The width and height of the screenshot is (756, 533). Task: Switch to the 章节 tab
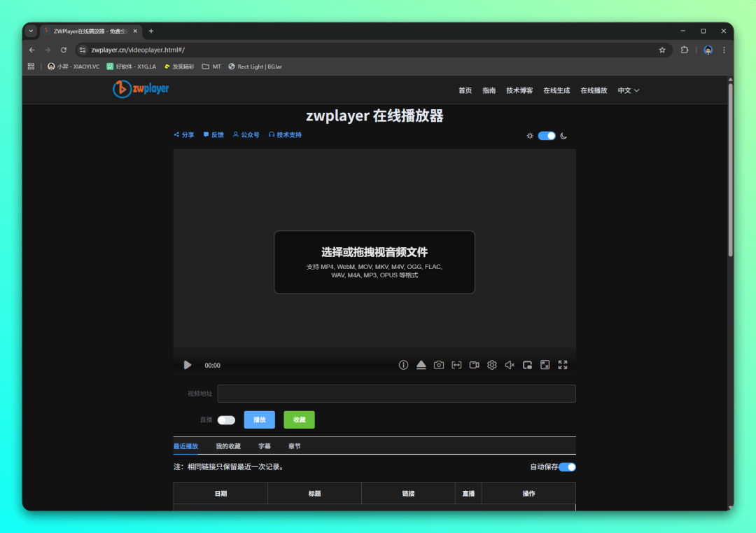(x=294, y=446)
